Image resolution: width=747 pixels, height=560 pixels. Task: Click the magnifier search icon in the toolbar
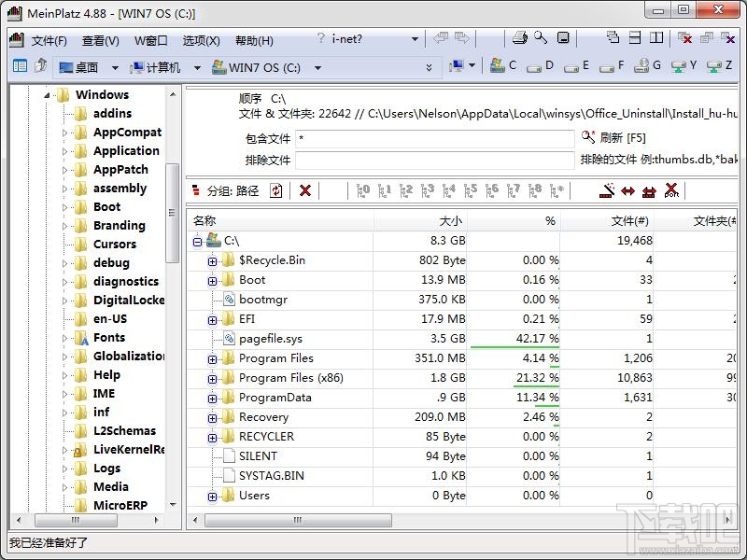pyautogui.click(x=541, y=37)
